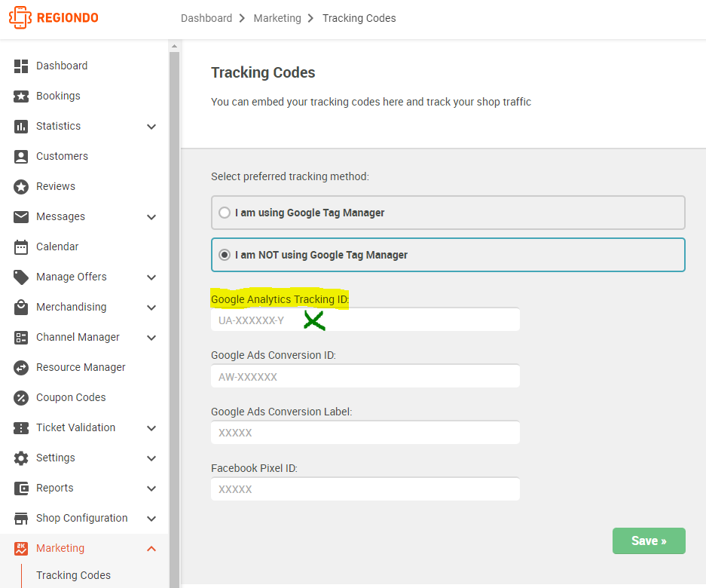Collapse the Marketing menu chevron
Viewport: 706px width, 588px height.
point(151,549)
